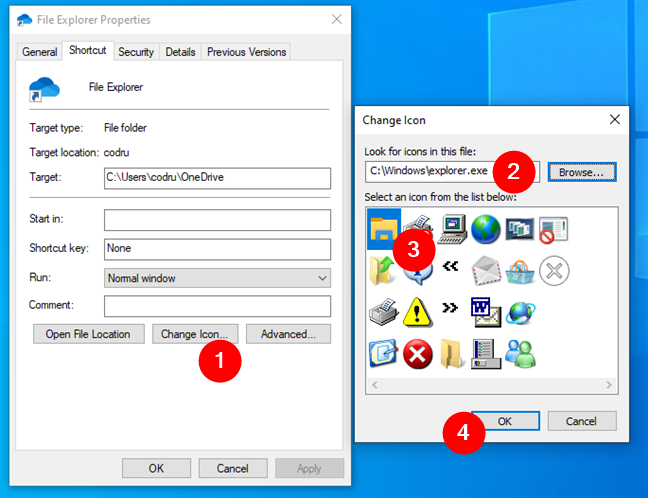Select the two users people icon
This screenshot has height=498, width=648.
pos(521,354)
